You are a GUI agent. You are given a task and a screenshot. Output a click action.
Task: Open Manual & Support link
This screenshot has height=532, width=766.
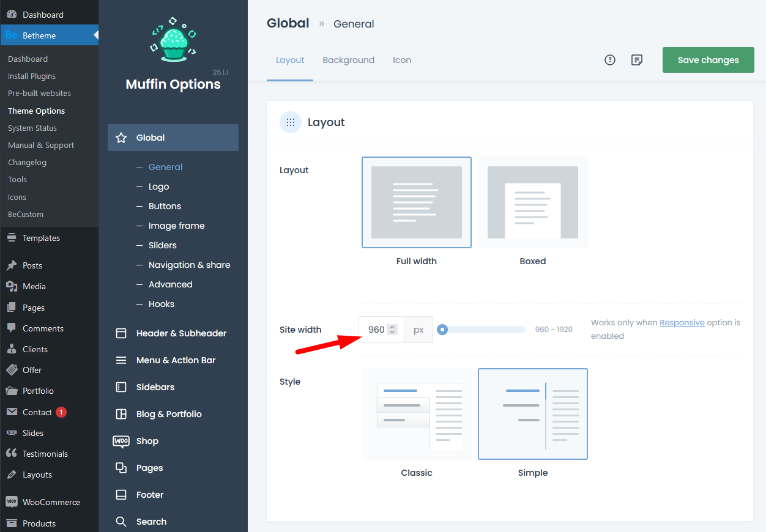pos(41,145)
